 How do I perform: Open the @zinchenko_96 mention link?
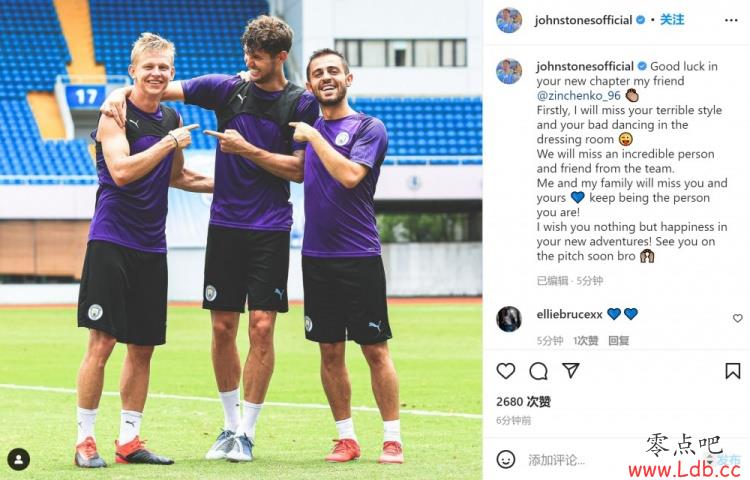point(578,96)
